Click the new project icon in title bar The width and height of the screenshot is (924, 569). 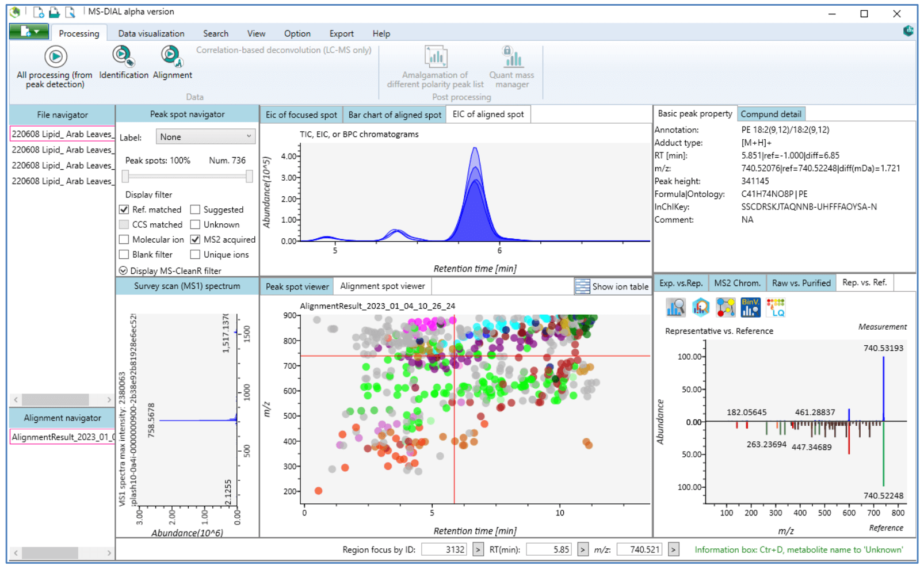[x=39, y=12]
